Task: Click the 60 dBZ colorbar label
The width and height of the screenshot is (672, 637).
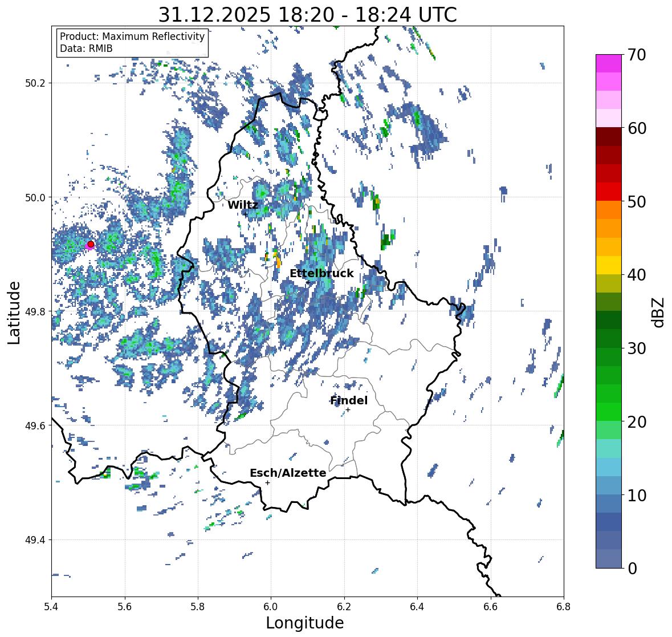Action: point(636,128)
